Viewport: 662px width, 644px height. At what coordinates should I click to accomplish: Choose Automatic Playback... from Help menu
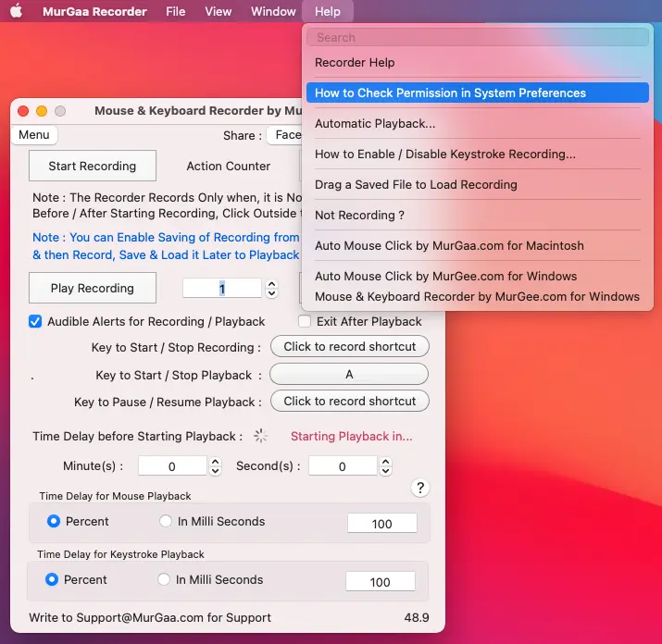tap(375, 124)
